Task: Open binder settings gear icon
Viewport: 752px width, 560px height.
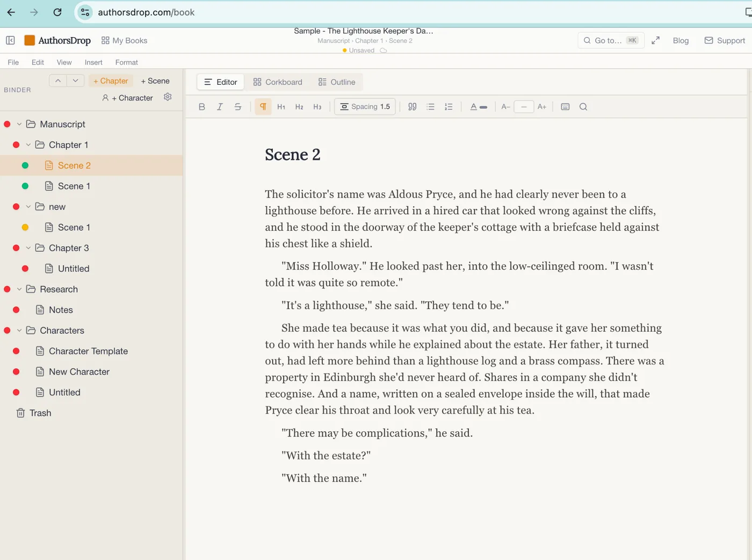Action: tap(168, 97)
